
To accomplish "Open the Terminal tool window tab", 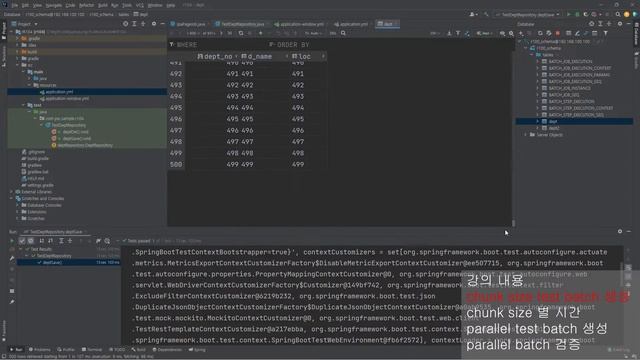I will 92,350.
